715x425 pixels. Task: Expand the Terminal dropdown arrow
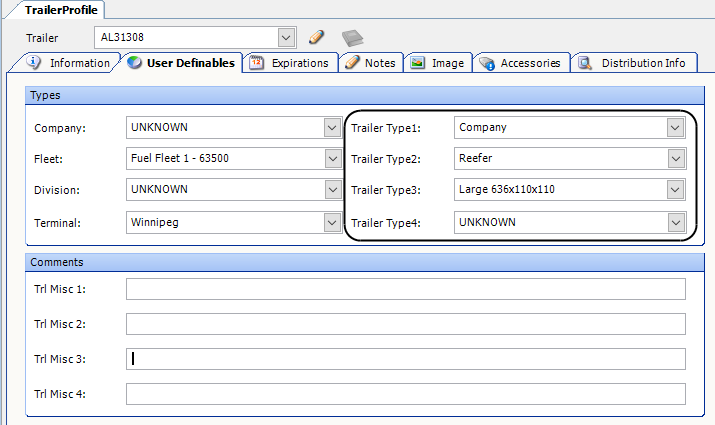[332, 223]
